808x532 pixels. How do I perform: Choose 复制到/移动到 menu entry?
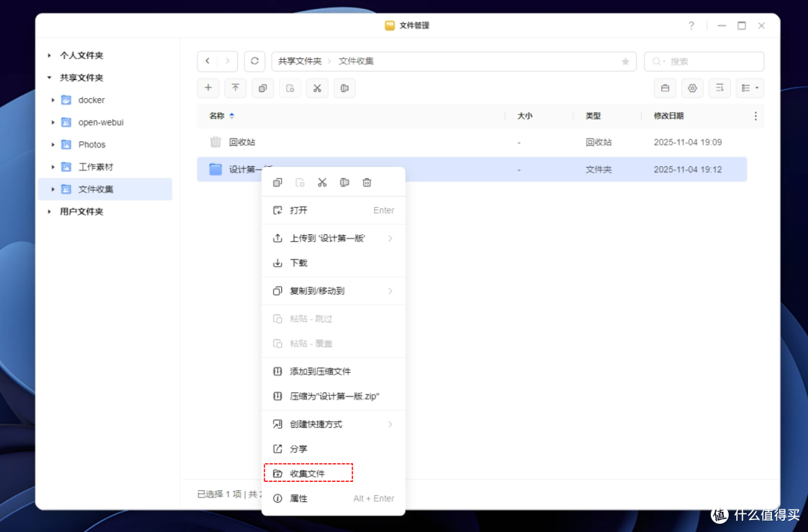[334, 291]
